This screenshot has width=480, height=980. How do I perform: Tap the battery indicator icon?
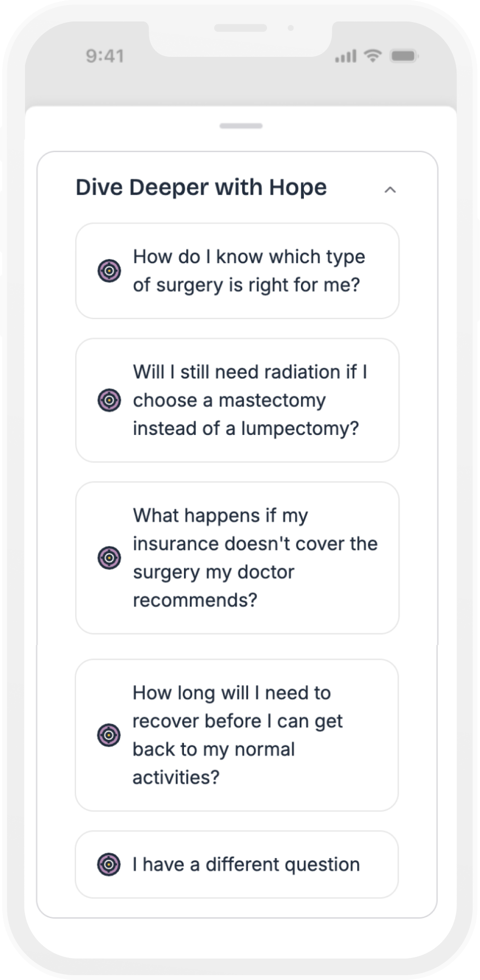[x=403, y=56]
